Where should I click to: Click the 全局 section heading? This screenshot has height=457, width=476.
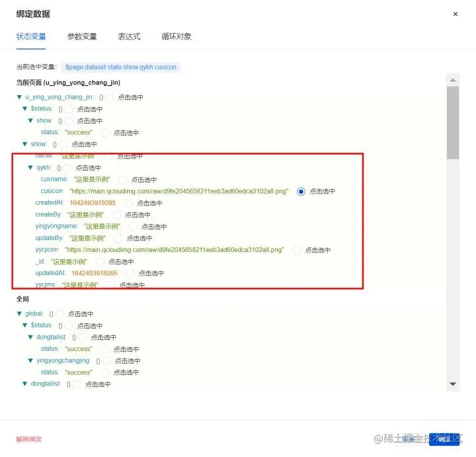click(x=22, y=299)
